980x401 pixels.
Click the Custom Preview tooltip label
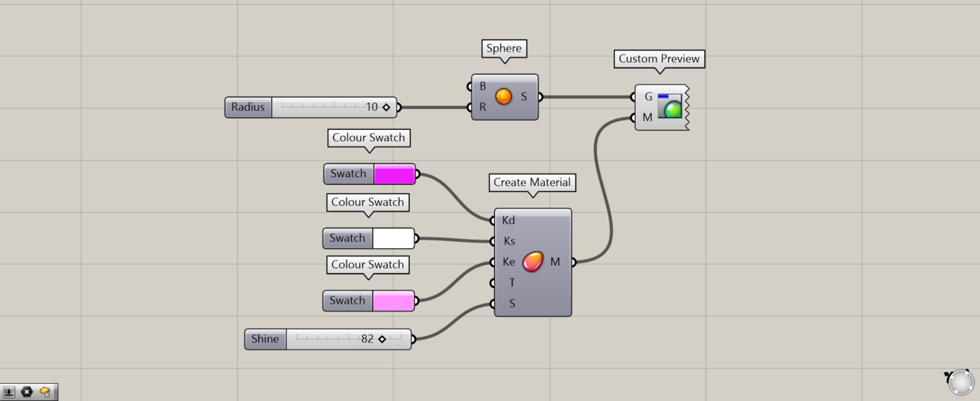point(659,59)
